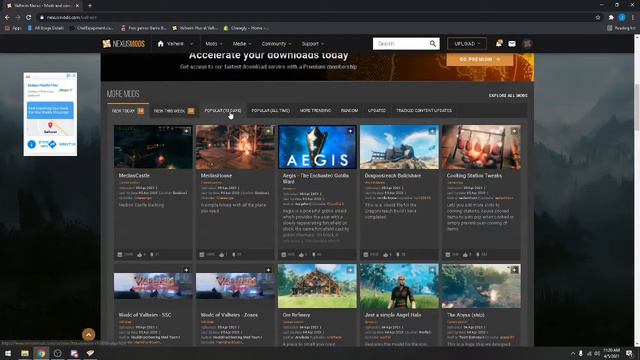This screenshot has height=360, width=640.
Task: Open the Aegis - The Enchanted Goblin Ward title
Action: (316, 178)
